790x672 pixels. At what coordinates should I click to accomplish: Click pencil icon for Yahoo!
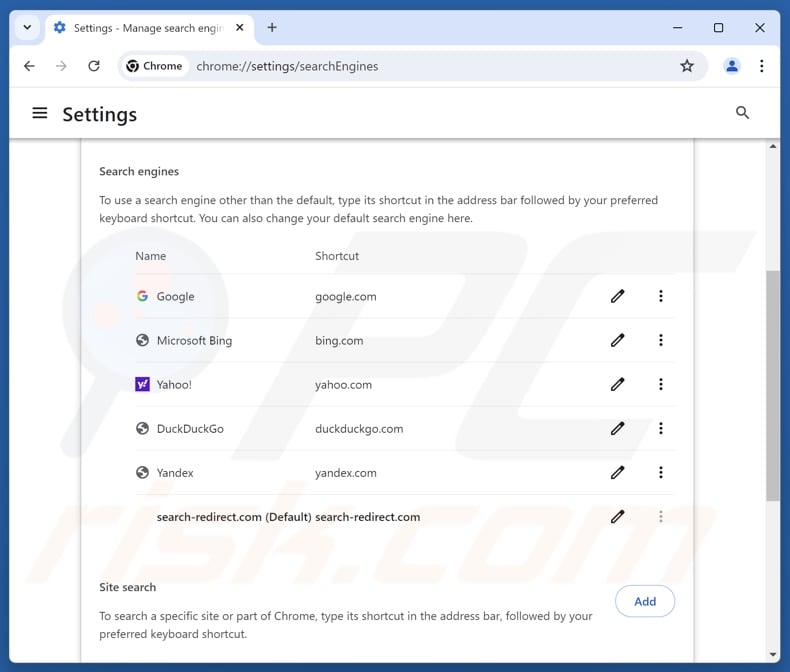pos(618,384)
